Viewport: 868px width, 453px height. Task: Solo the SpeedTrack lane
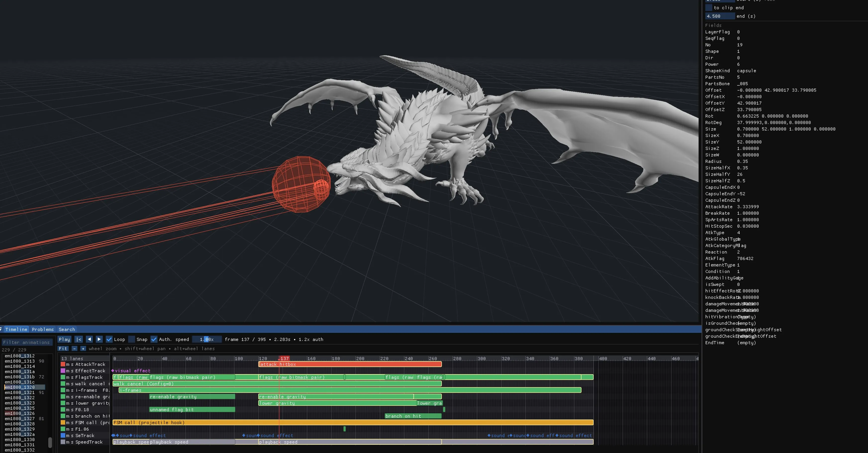pyautogui.click(x=72, y=442)
